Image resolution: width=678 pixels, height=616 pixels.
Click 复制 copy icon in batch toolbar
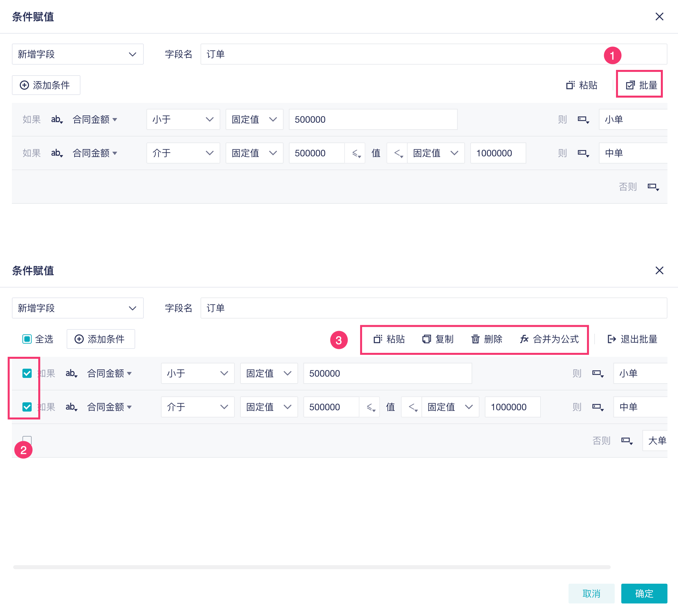[426, 339]
